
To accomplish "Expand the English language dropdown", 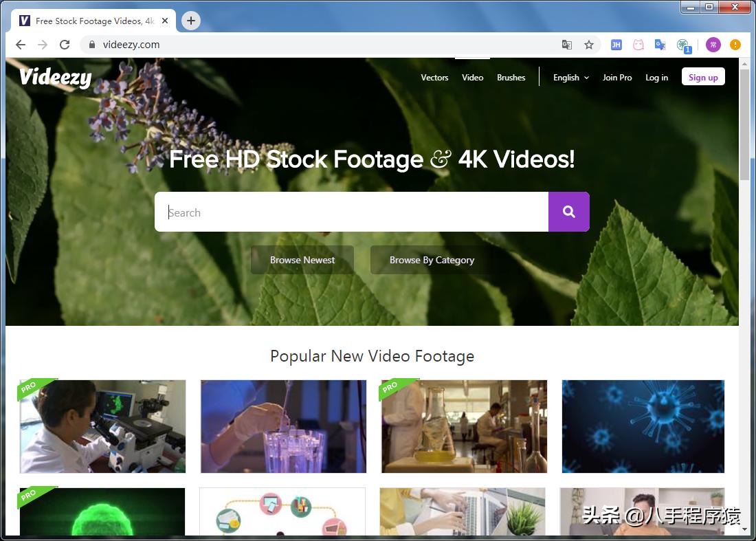I will point(571,78).
